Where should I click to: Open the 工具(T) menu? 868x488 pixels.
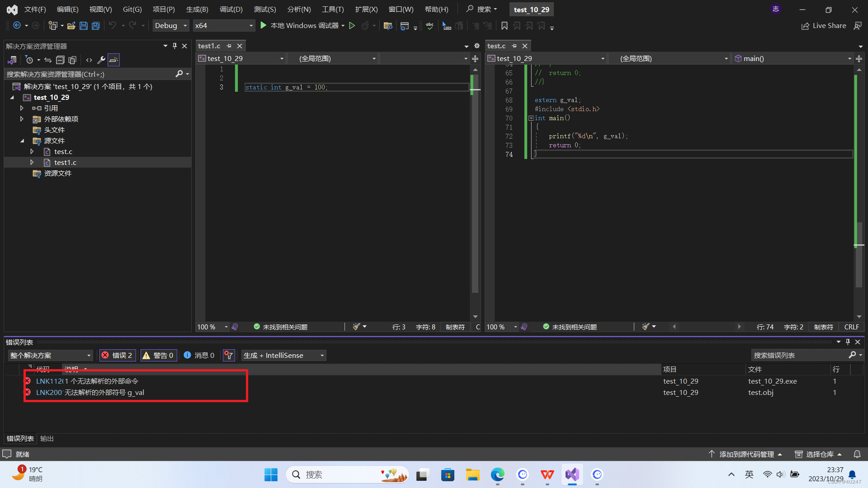coord(333,9)
